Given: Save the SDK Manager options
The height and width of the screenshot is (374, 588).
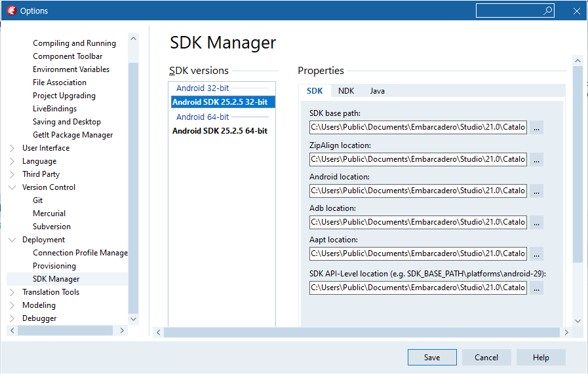Looking at the screenshot, I should pos(432,358).
